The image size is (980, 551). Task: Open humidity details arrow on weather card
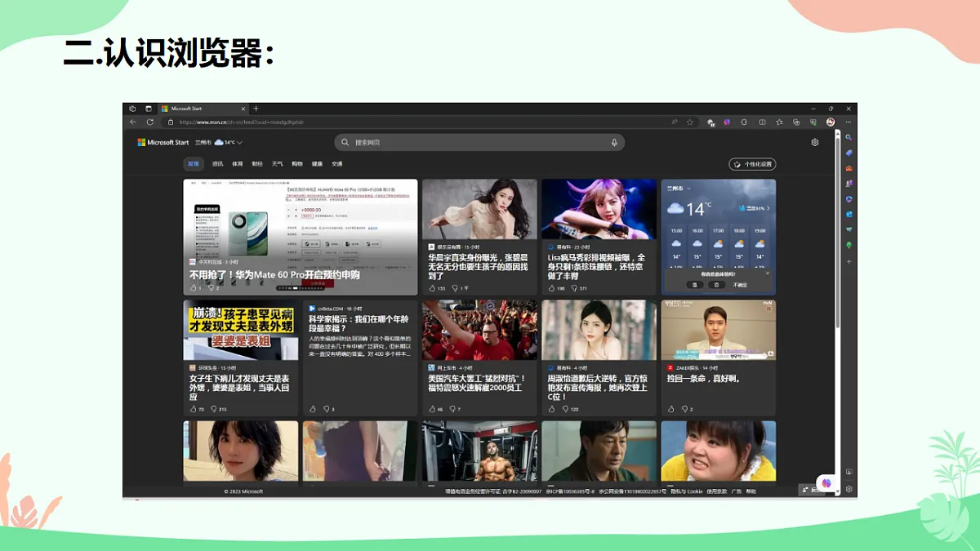768,208
